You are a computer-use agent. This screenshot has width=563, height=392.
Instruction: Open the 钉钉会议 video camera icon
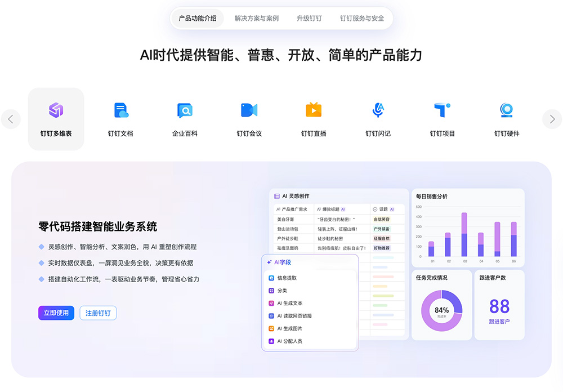tap(249, 110)
